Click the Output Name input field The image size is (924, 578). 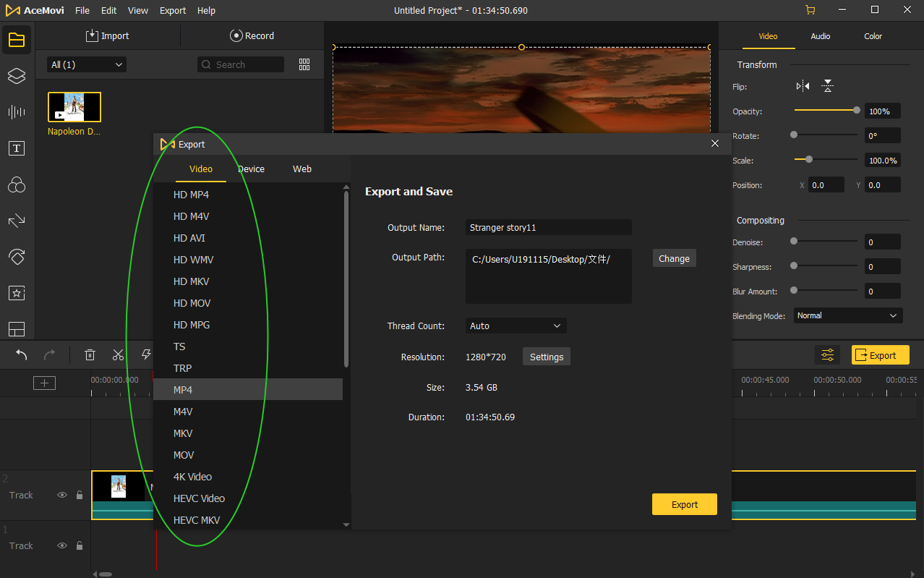pyautogui.click(x=548, y=228)
